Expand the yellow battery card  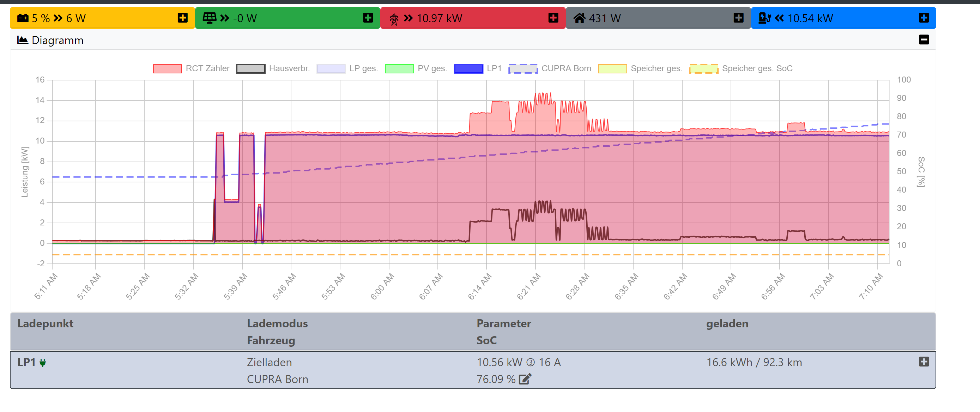[x=183, y=18]
